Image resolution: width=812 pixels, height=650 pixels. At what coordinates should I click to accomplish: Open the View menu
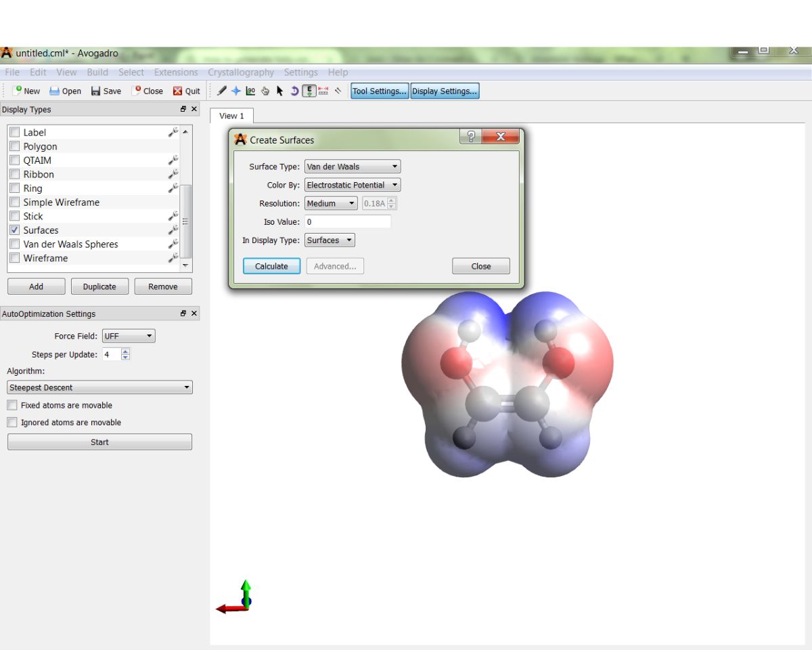click(66, 72)
